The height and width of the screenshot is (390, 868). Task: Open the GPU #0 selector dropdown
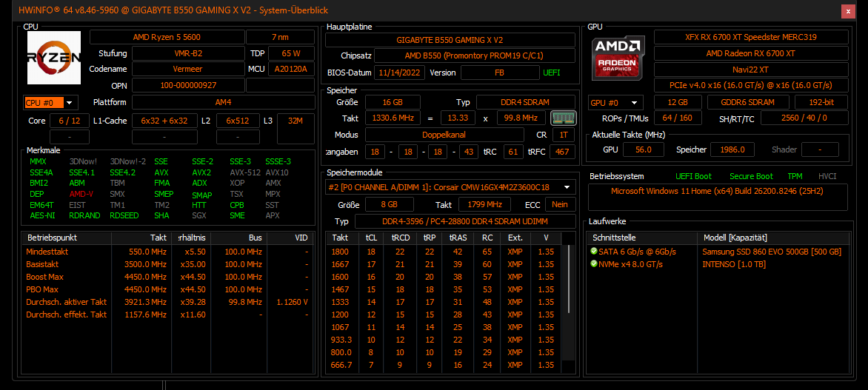615,103
